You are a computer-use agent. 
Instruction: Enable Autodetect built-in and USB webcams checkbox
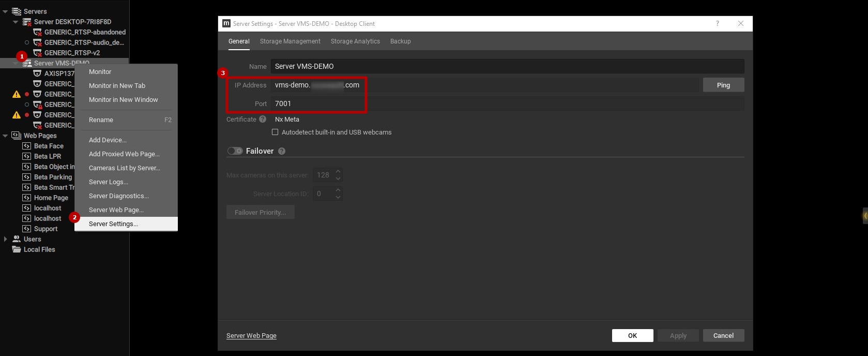[275, 132]
